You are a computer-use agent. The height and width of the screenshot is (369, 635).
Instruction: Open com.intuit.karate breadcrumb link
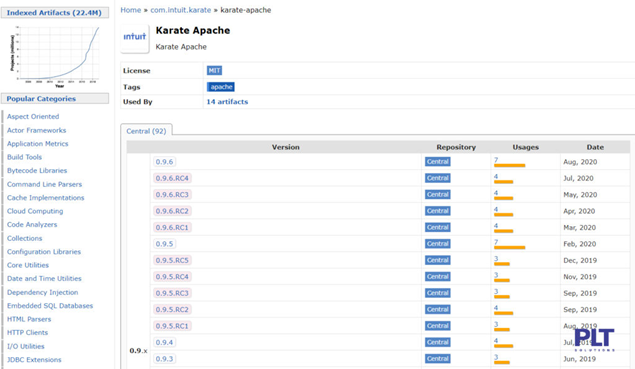click(x=181, y=10)
